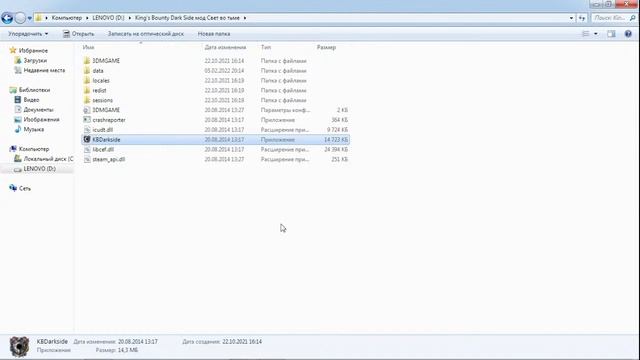Select Библиотеки in the navigation pane
The image size is (640, 360).
coord(34,90)
